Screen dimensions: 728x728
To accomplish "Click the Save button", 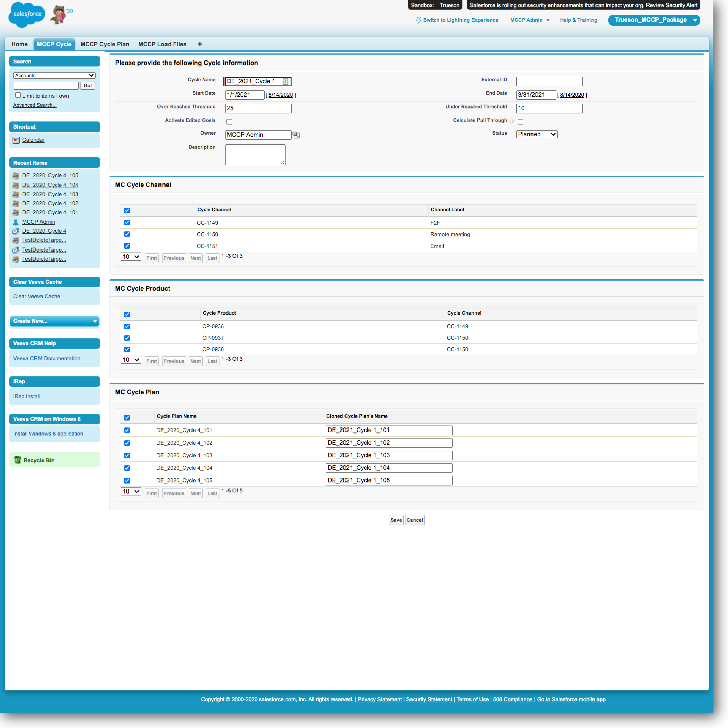I will pos(396,520).
